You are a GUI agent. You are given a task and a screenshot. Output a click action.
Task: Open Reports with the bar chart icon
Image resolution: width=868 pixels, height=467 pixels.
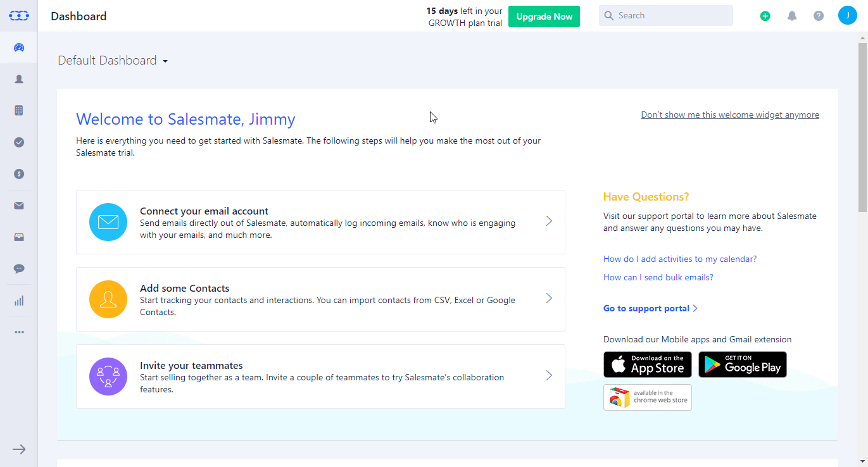click(18, 300)
